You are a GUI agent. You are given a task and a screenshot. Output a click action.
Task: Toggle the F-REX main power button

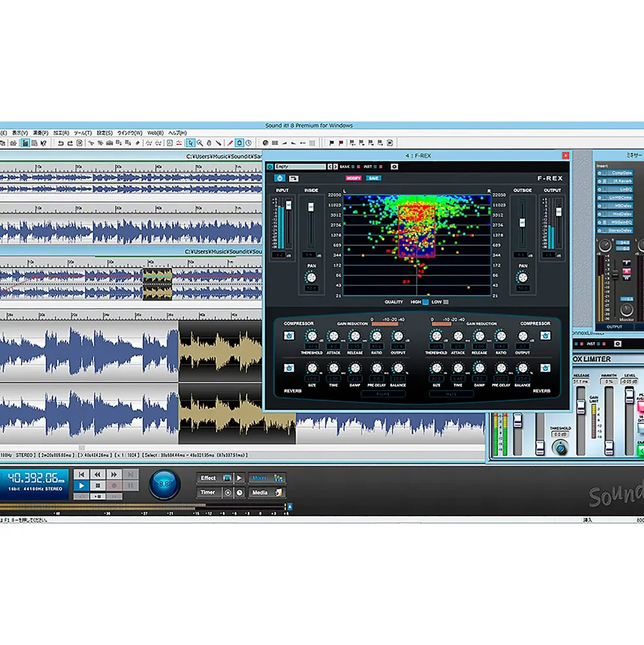279,179
